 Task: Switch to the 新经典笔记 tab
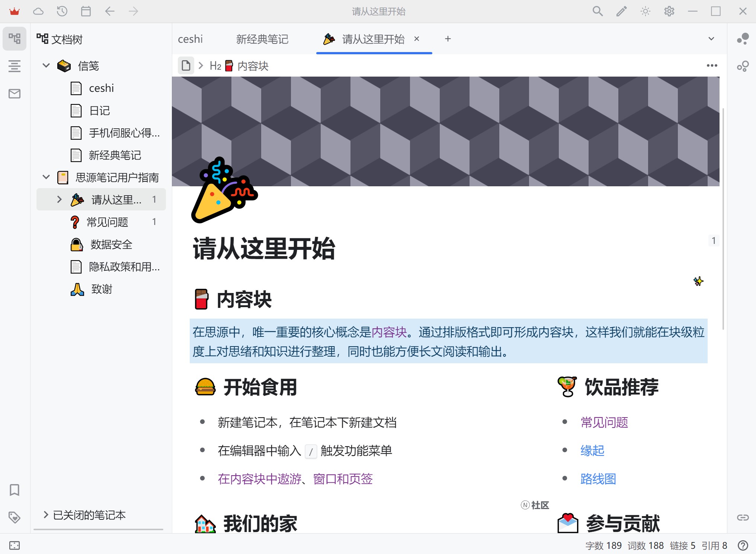pyautogui.click(x=262, y=39)
